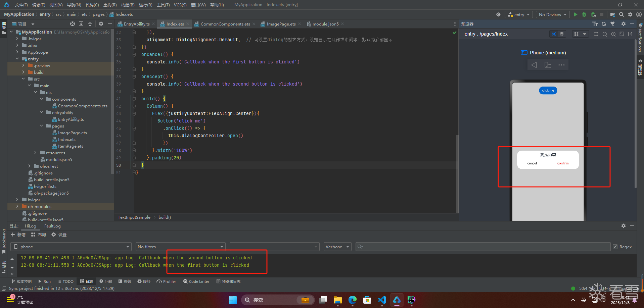This screenshot has width=644, height=308.
Task: Click confirm in the preview dialog
Action: (x=563, y=163)
